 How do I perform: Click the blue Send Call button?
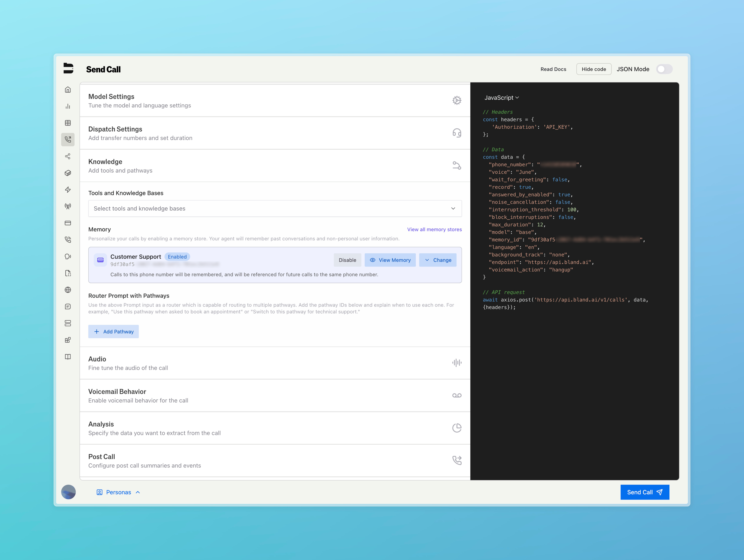click(644, 492)
